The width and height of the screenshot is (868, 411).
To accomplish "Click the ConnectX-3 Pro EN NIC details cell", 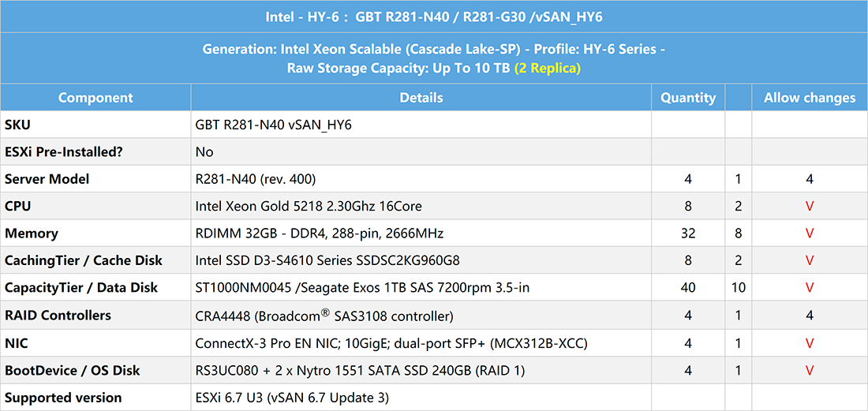I will click(x=391, y=343).
